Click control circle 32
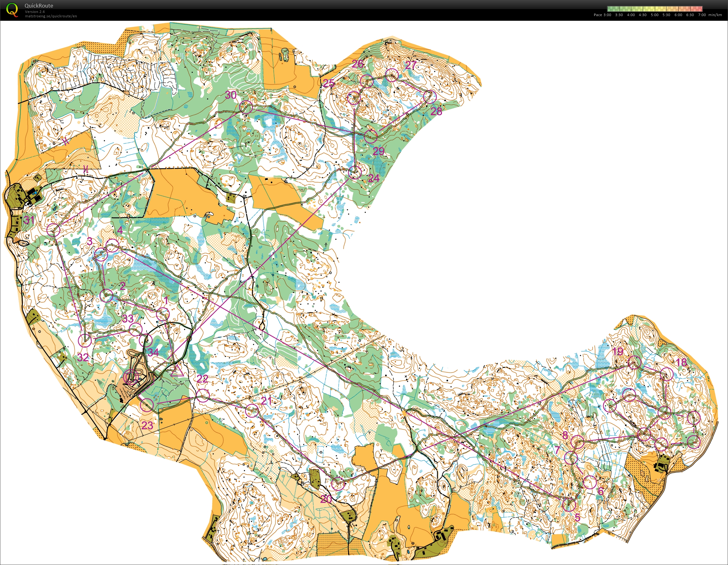Image resolution: width=728 pixels, height=565 pixels. [x=85, y=340]
